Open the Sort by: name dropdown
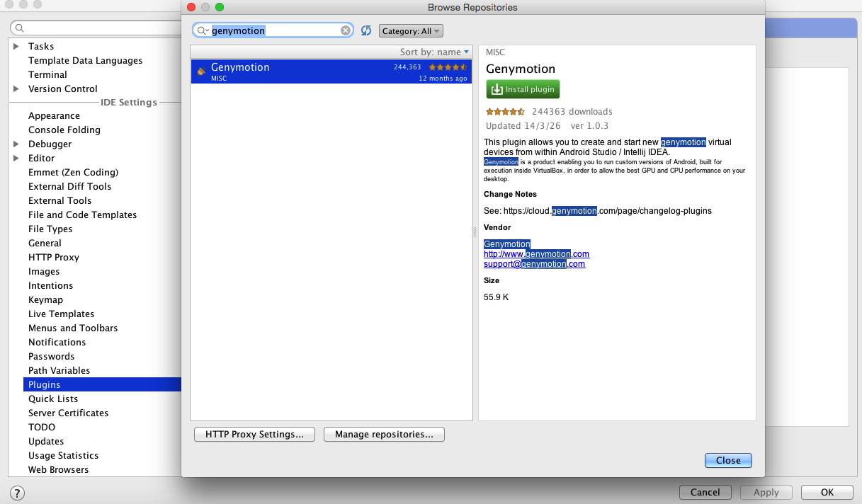This screenshot has height=504, width=862. [434, 52]
